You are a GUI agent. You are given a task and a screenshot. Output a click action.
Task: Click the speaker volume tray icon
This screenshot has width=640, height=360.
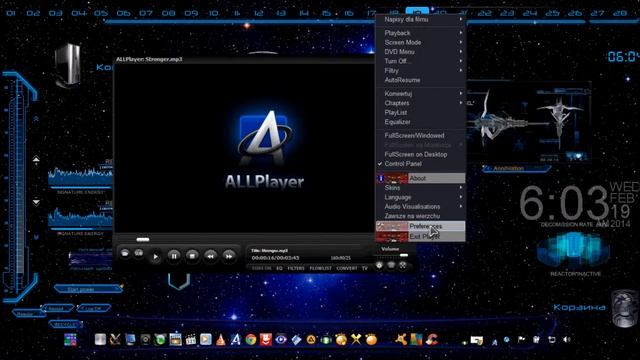pyautogui.click(x=567, y=339)
